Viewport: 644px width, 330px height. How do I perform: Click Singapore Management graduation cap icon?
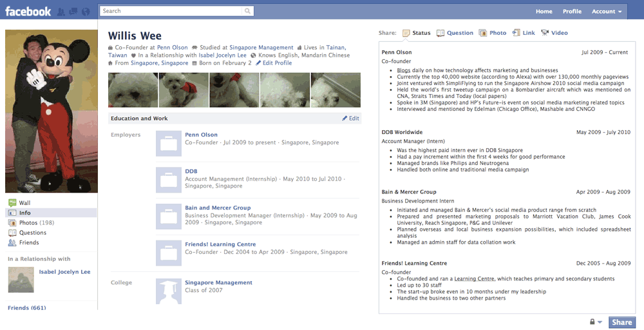click(x=168, y=291)
